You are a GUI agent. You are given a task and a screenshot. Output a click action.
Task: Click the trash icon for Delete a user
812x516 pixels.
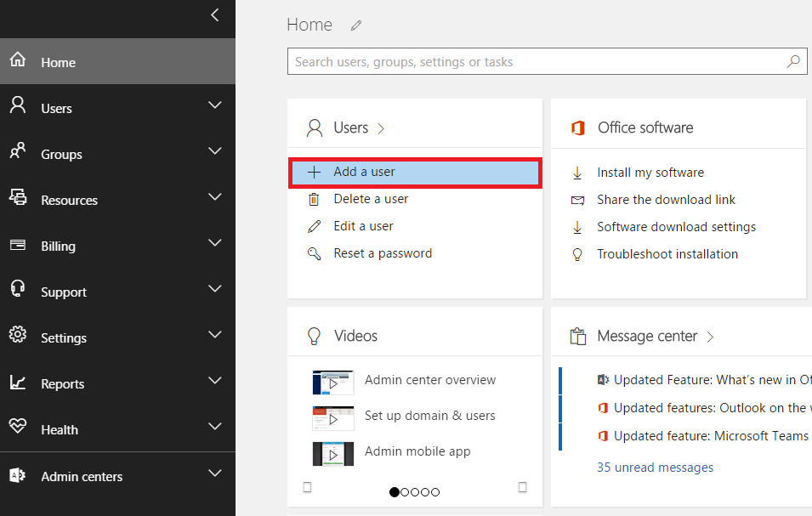coord(315,199)
